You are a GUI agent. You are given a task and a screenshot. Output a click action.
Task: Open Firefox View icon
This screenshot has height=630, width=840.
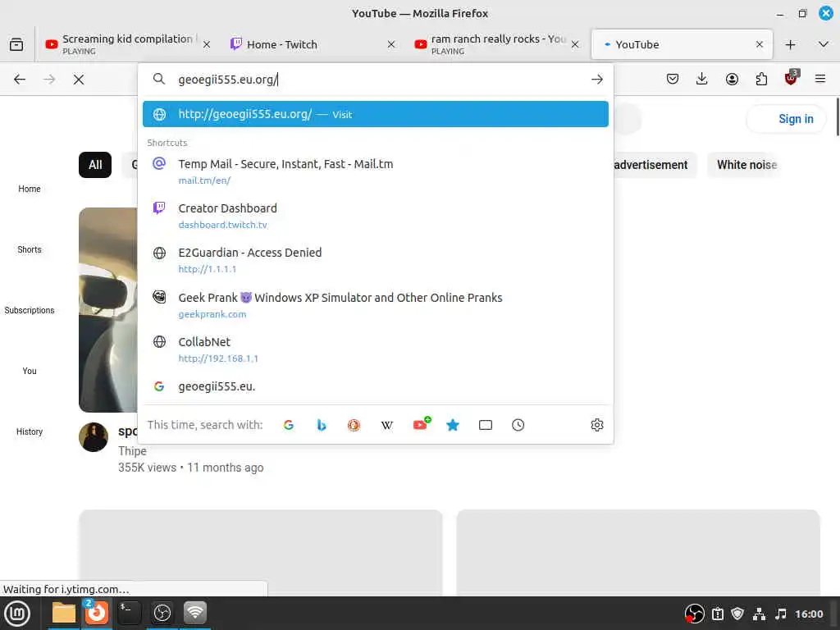coord(16,44)
